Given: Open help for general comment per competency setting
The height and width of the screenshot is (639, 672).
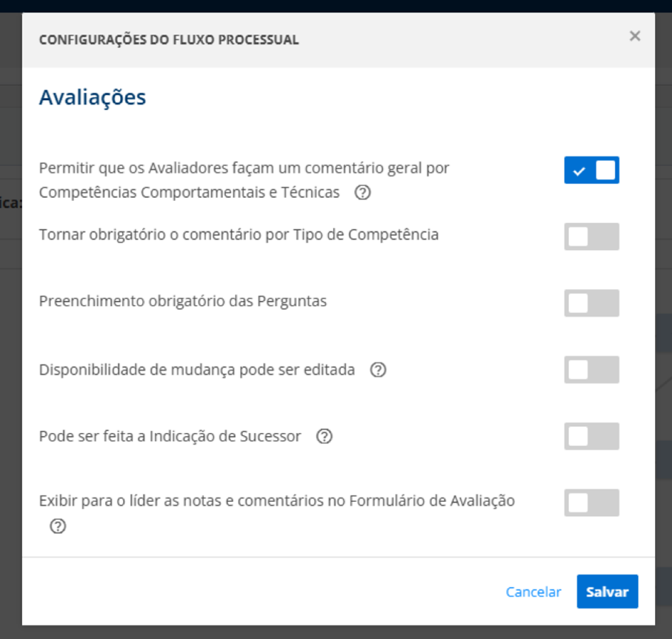Looking at the screenshot, I should tap(362, 193).
